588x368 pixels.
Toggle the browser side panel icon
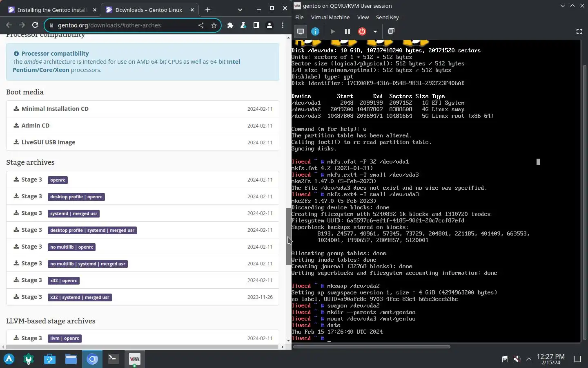click(x=256, y=25)
